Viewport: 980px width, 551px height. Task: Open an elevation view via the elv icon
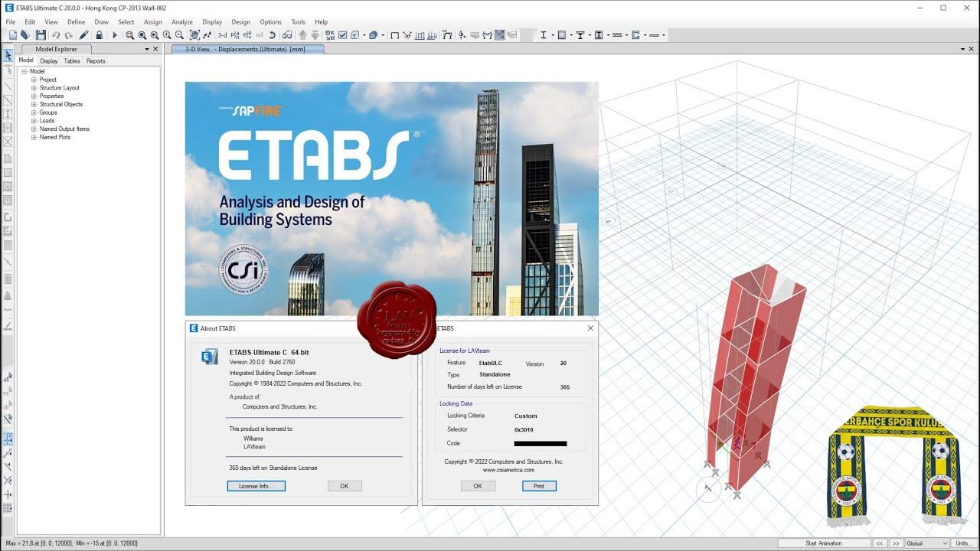point(247,34)
